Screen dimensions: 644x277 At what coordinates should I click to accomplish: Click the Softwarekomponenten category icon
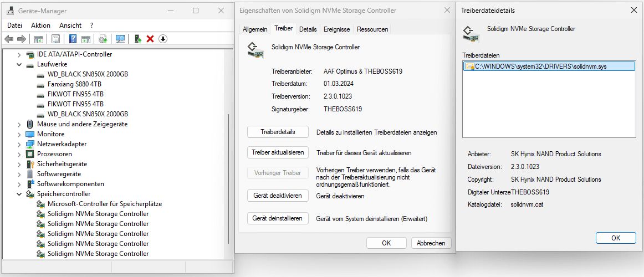tap(30, 184)
